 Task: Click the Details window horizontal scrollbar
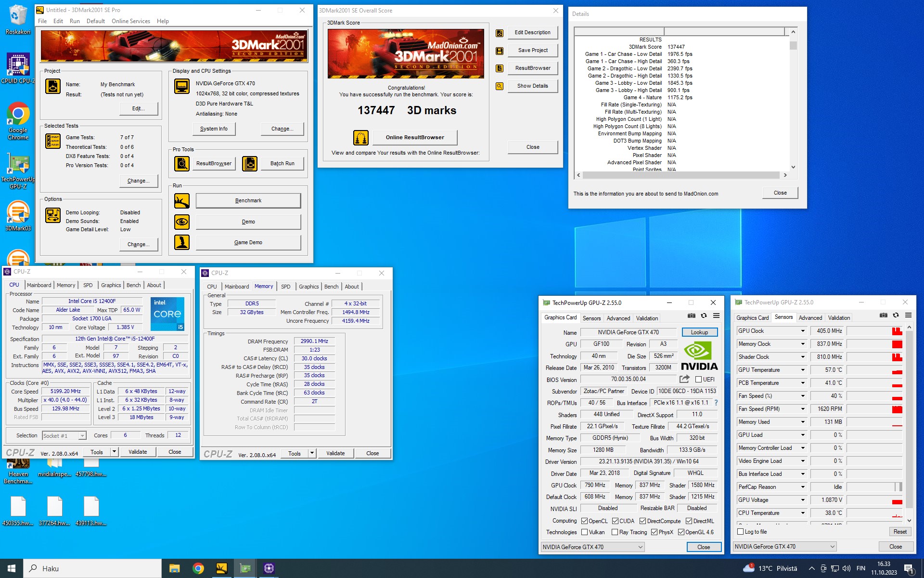(681, 175)
